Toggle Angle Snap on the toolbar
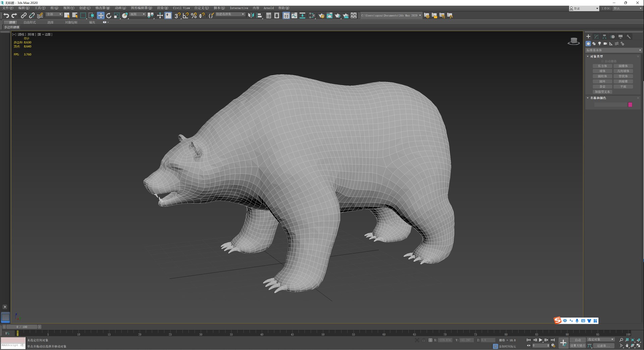Viewport: 644px width, 350px height. click(x=185, y=15)
